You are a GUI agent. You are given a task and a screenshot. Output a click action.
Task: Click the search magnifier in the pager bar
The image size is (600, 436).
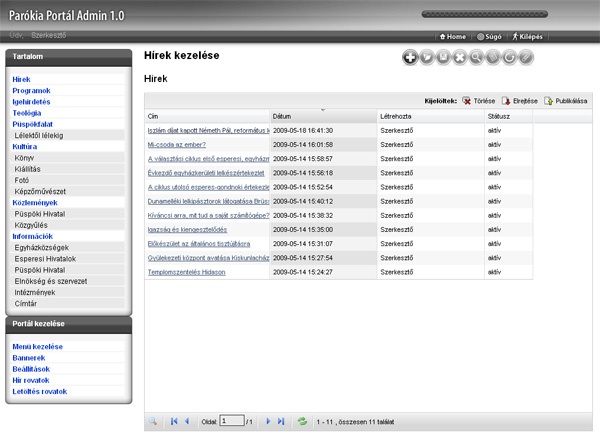pos(155,422)
